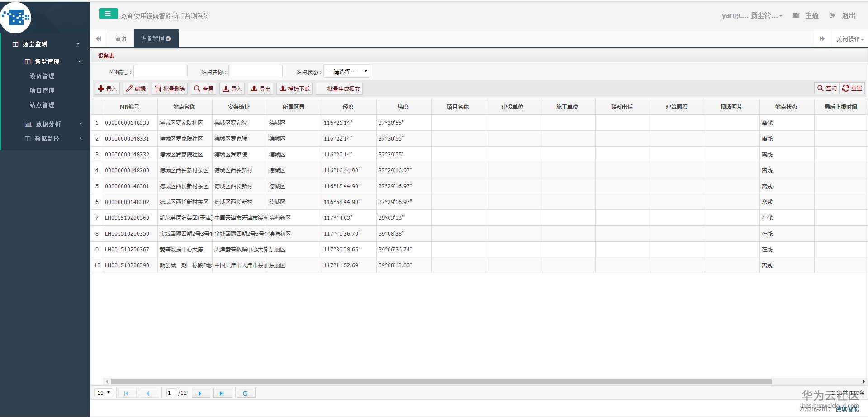This screenshot has width=868, height=417.
Task: Open 项目管理 in the sidebar
Action: click(x=42, y=90)
